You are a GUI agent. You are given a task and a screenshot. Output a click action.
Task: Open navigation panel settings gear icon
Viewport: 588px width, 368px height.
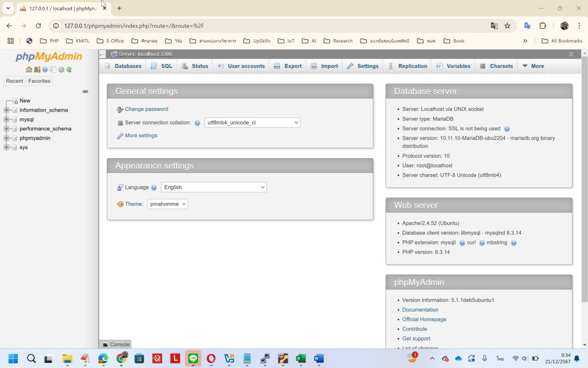click(61, 70)
